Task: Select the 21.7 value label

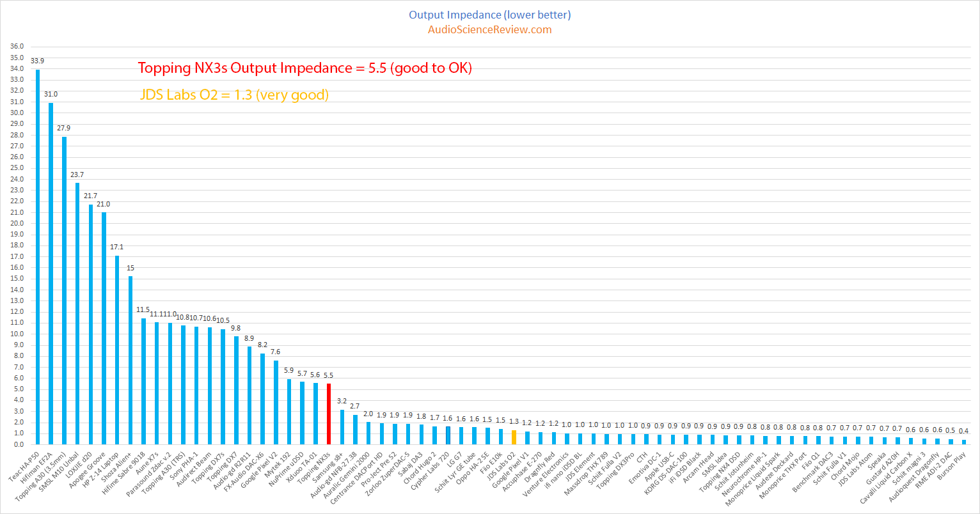Action: (91, 196)
